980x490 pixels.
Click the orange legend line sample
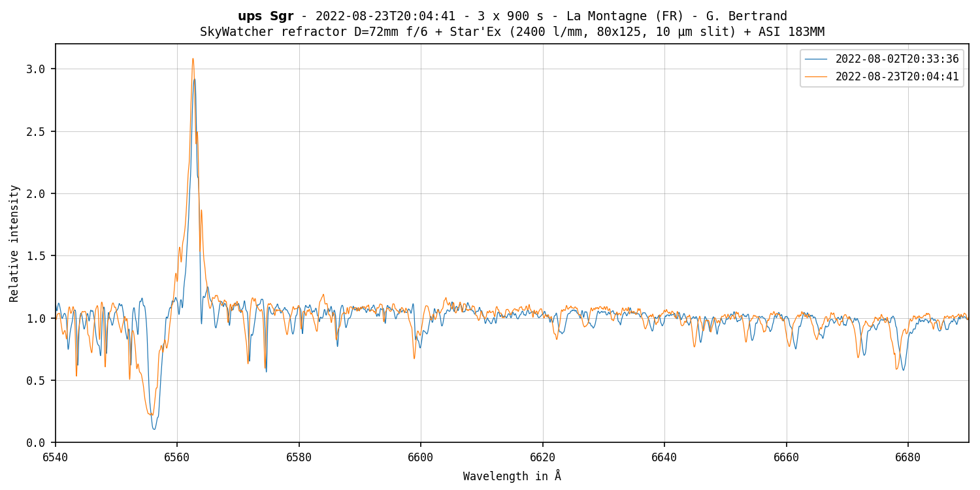point(816,77)
